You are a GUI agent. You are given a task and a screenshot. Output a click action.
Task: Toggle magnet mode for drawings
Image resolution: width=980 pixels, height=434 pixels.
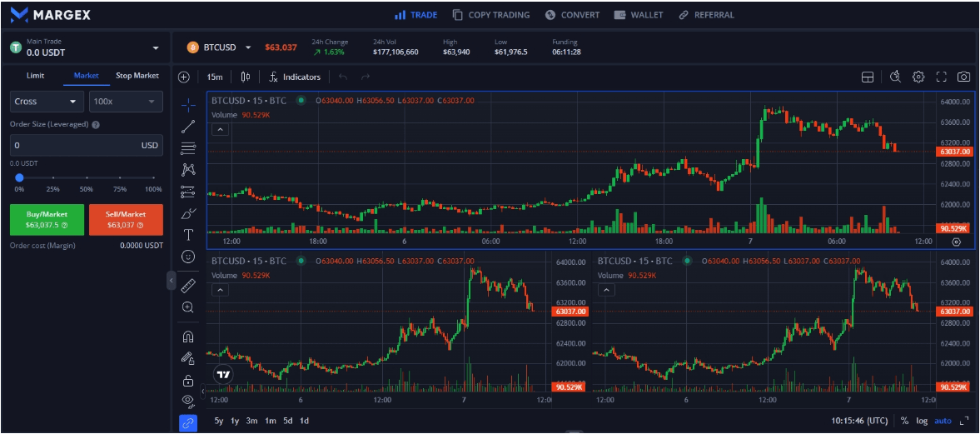pos(188,337)
